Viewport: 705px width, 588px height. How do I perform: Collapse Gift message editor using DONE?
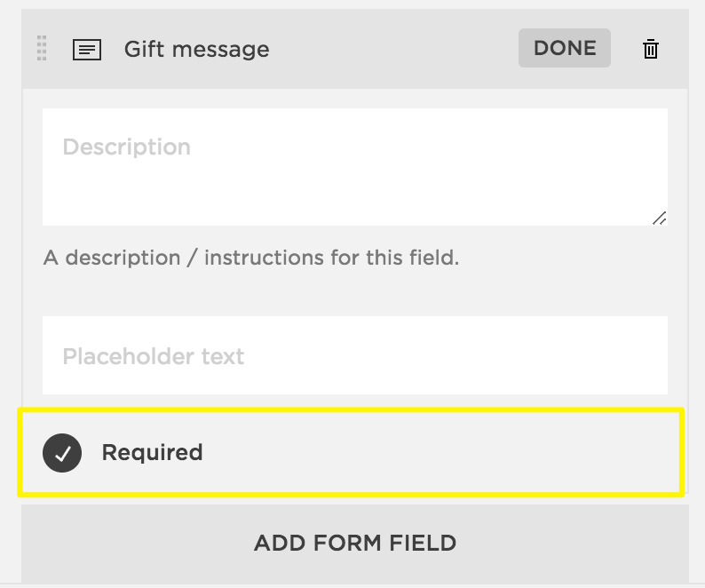565,48
